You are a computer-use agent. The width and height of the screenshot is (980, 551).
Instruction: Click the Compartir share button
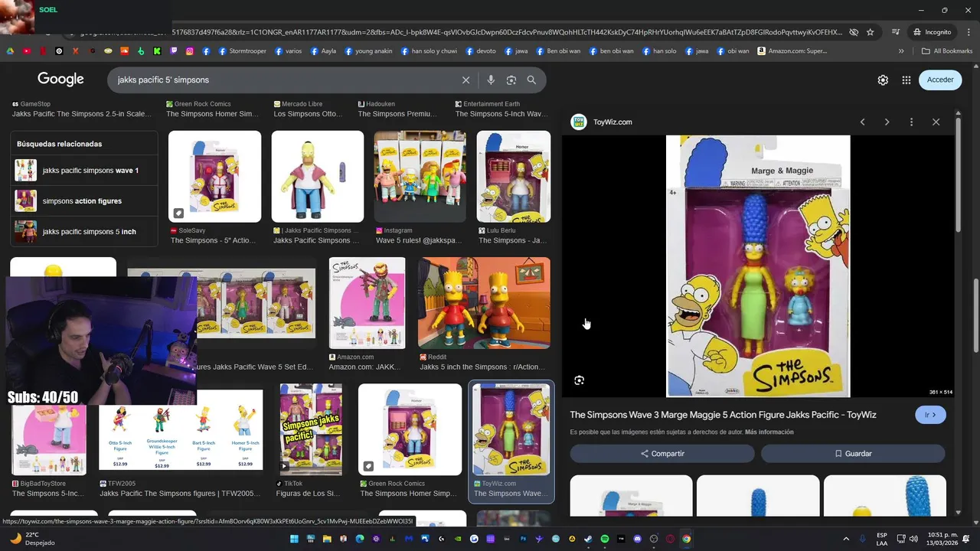(x=662, y=454)
